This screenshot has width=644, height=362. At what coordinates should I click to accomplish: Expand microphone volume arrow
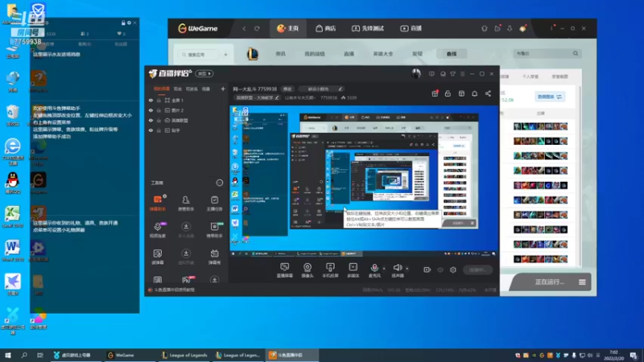coord(384,269)
